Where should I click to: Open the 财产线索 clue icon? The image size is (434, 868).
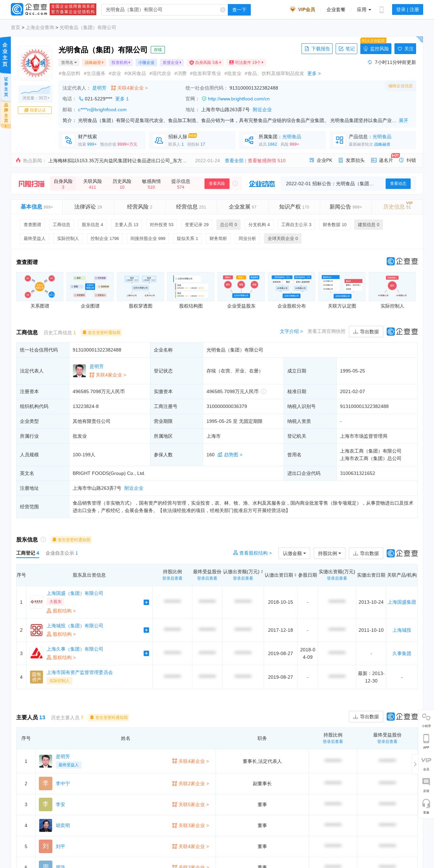(69, 140)
